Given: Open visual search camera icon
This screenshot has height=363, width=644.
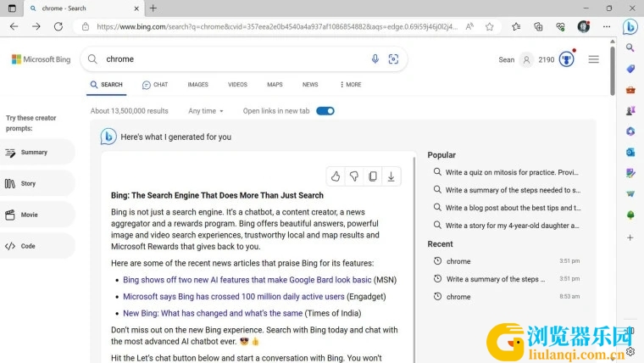Looking at the screenshot, I should (393, 59).
